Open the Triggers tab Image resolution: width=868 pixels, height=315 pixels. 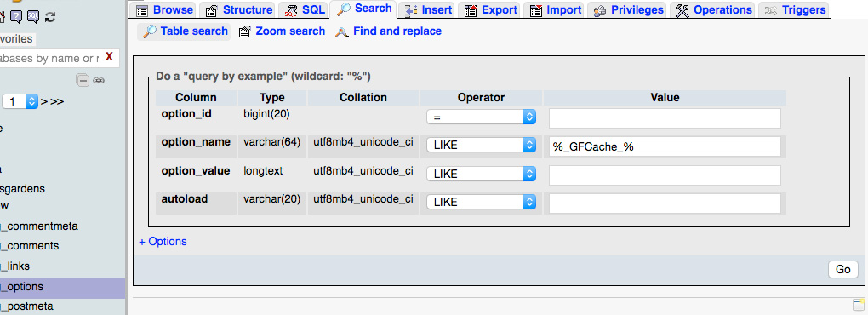795,9
